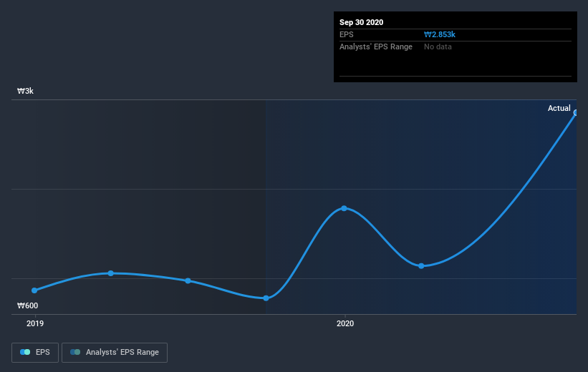The height and width of the screenshot is (372, 588).
Task: Click the lowest EPS point before 2020
Action: point(266,298)
